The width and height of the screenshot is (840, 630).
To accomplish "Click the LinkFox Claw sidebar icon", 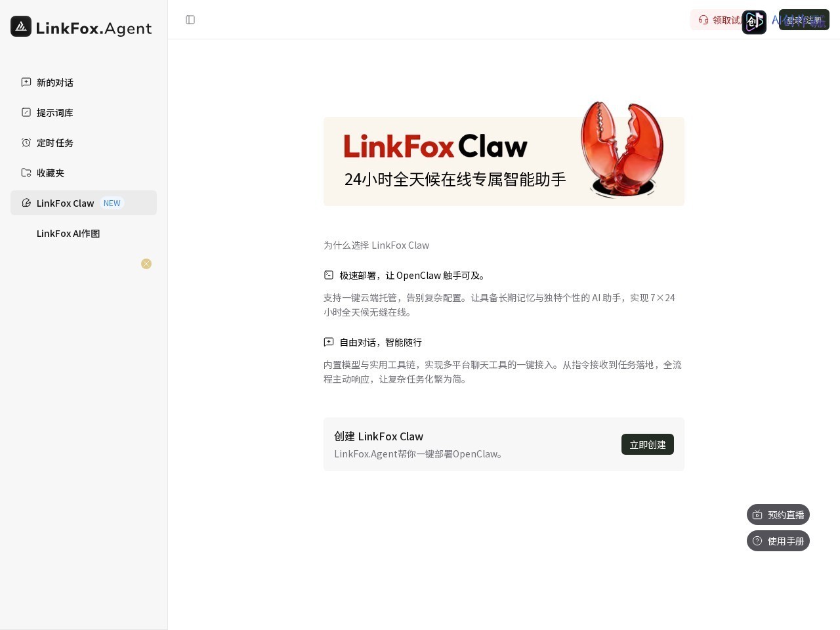I will [26, 203].
